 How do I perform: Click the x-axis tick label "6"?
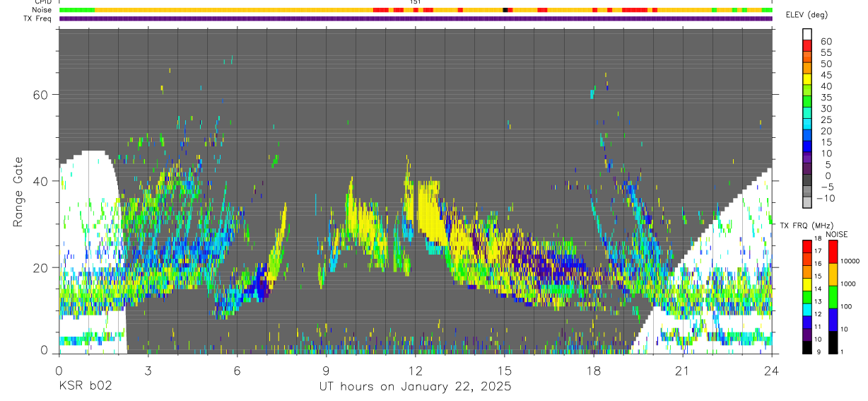tap(237, 371)
